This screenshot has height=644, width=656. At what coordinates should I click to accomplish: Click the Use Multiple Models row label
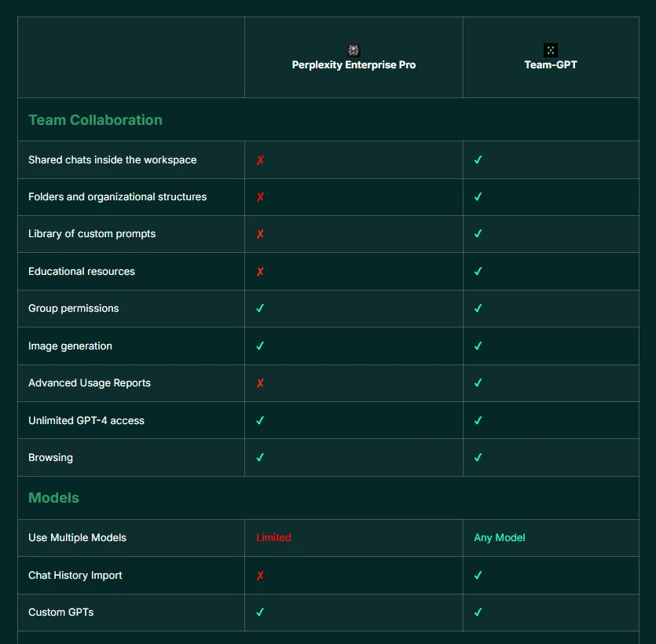point(78,537)
